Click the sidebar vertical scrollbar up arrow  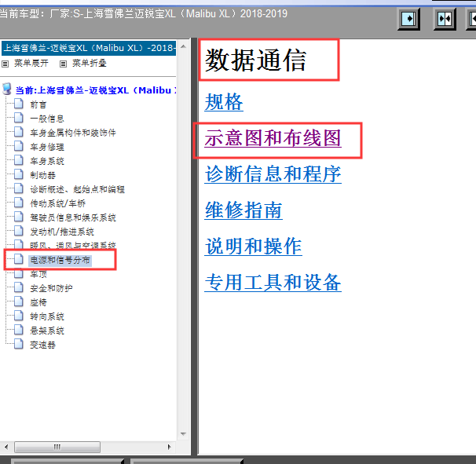point(183,46)
